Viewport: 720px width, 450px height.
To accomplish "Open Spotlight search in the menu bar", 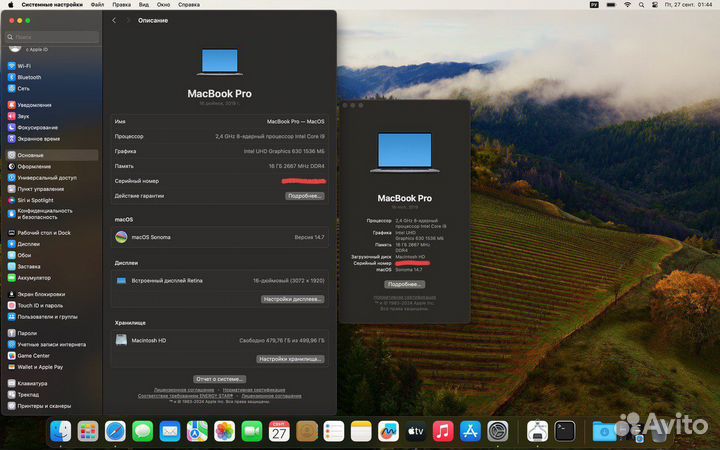I will (x=641, y=5).
